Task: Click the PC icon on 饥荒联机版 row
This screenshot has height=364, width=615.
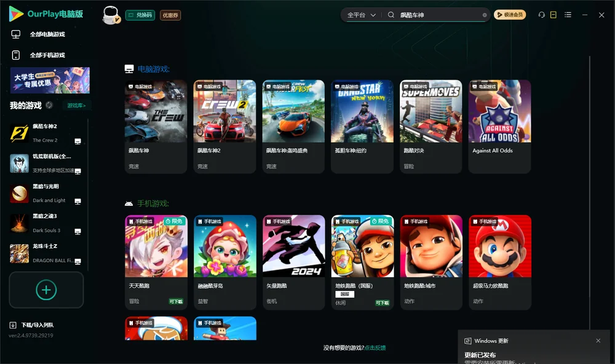Action: [77, 172]
